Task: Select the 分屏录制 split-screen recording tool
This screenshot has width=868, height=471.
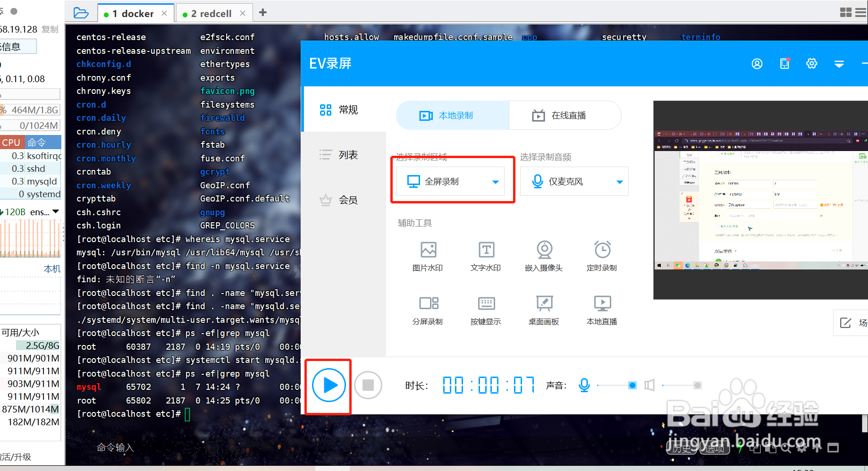Action: [427, 310]
